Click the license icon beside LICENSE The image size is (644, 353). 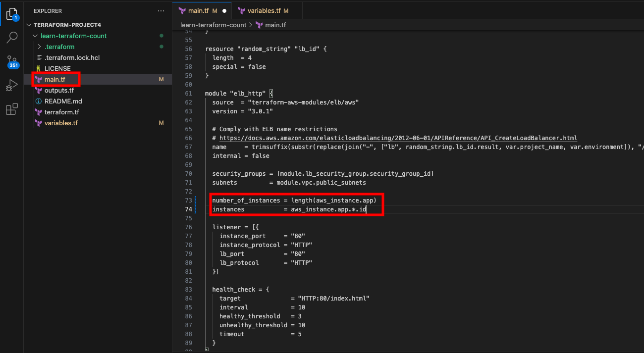[39, 68]
